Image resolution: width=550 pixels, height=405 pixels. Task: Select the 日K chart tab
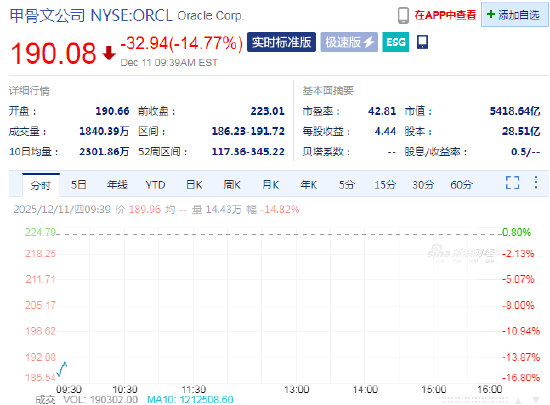[194, 185]
